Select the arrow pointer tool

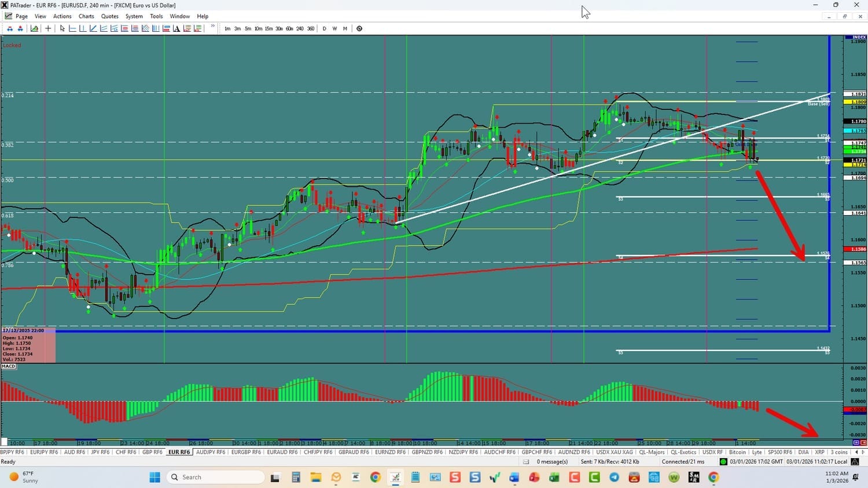pyautogui.click(x=62, y=28)
